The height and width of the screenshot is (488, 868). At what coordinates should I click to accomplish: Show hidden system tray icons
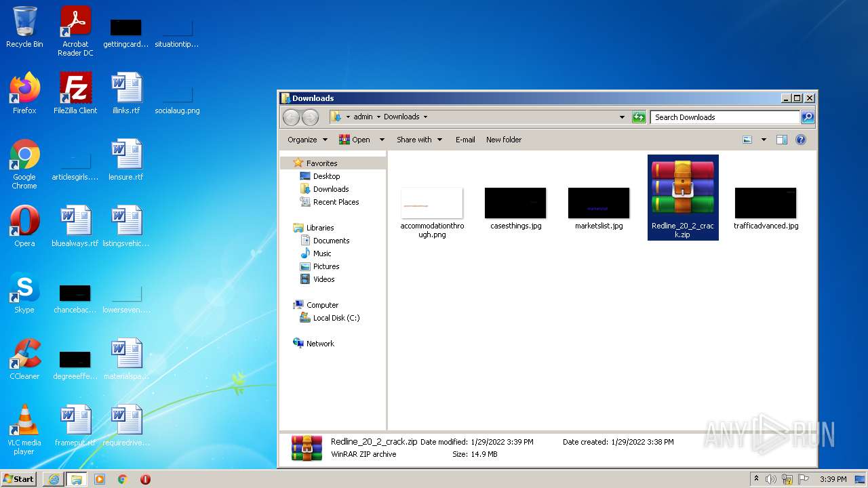coord(756,479)
